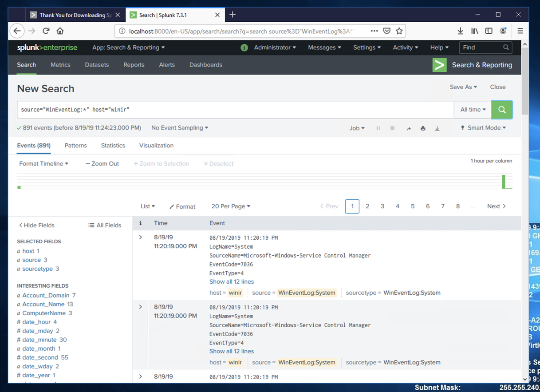Image resolution: width=540 pixels, height=392 pixels.
Task: Open Firefox downloads panel
Action: [460, 31]
